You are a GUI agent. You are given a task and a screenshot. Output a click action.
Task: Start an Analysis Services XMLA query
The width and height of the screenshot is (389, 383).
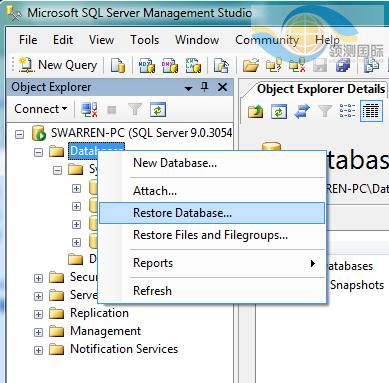point(193,65)
